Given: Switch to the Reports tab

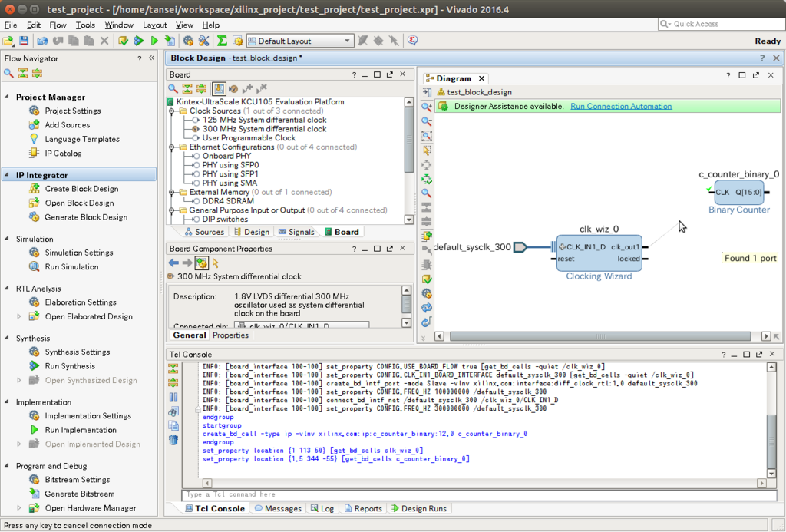Looking at the screenshot, I should coord(363,508).
